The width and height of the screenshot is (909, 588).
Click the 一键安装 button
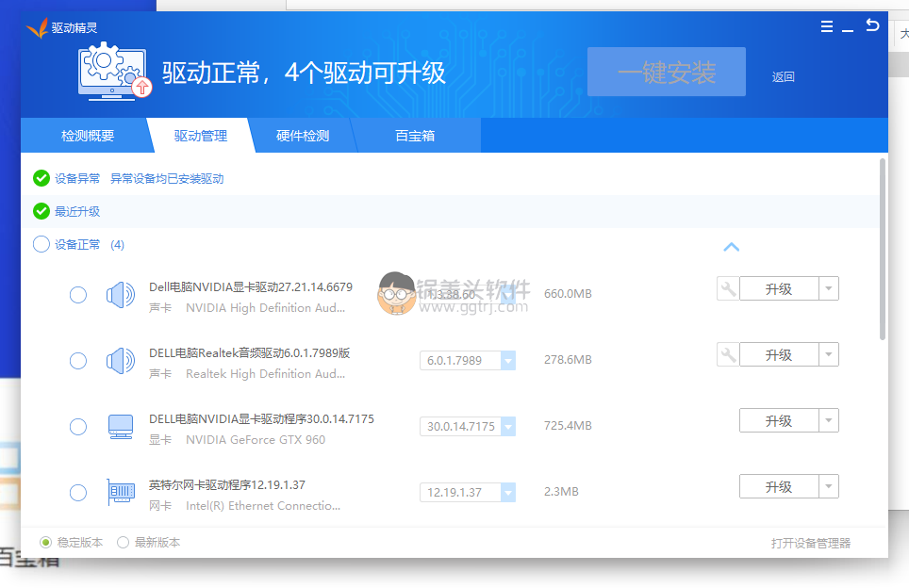pyautogui.click(x=667, y=72)
